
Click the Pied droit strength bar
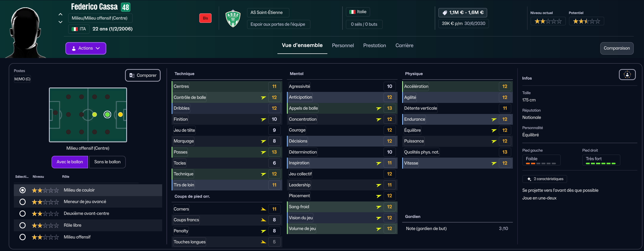pos(600,163)
